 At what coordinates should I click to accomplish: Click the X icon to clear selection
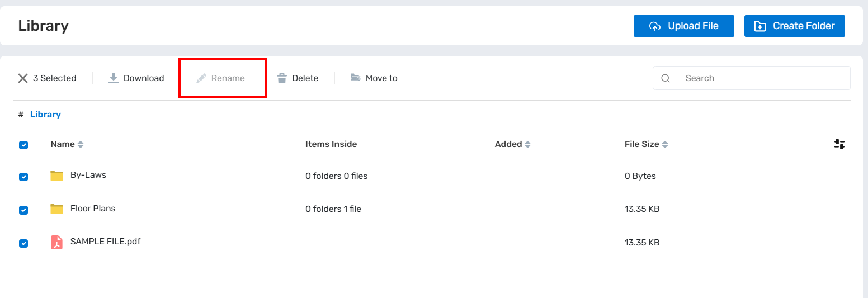(23, 78)
